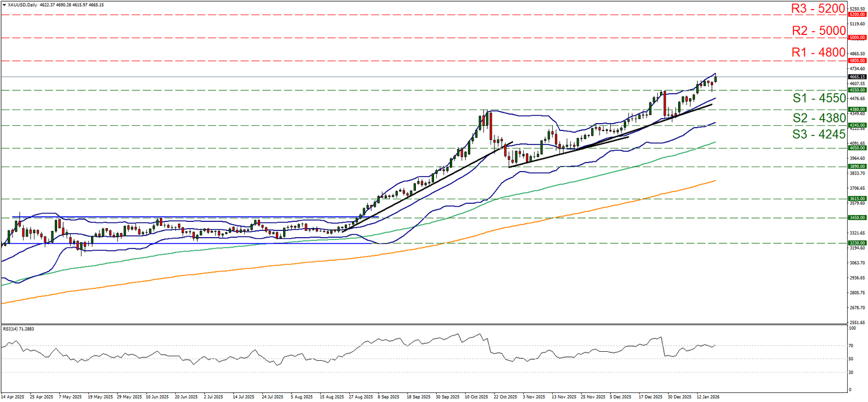Viewport: 868px width, 402px height.
Task: Select the R1 - 4800 resistance label
Action: (x=818, y=53)
